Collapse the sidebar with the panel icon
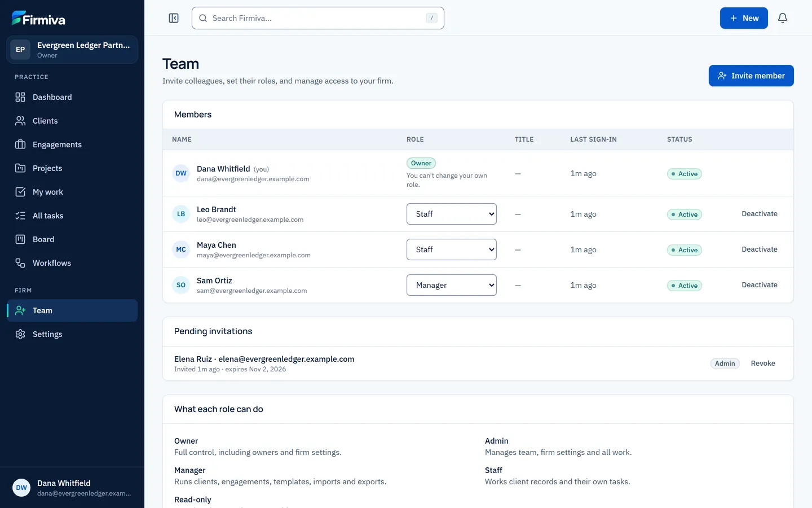 click(x=174, y=18)
